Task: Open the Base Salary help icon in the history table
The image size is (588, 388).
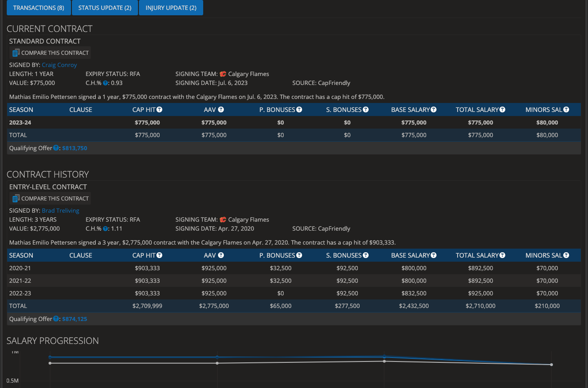Action: click(434, 255)
